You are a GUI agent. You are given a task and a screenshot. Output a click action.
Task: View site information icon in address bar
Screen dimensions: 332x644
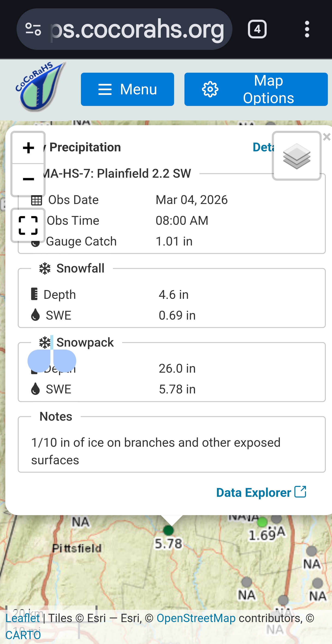coord(33,29)
